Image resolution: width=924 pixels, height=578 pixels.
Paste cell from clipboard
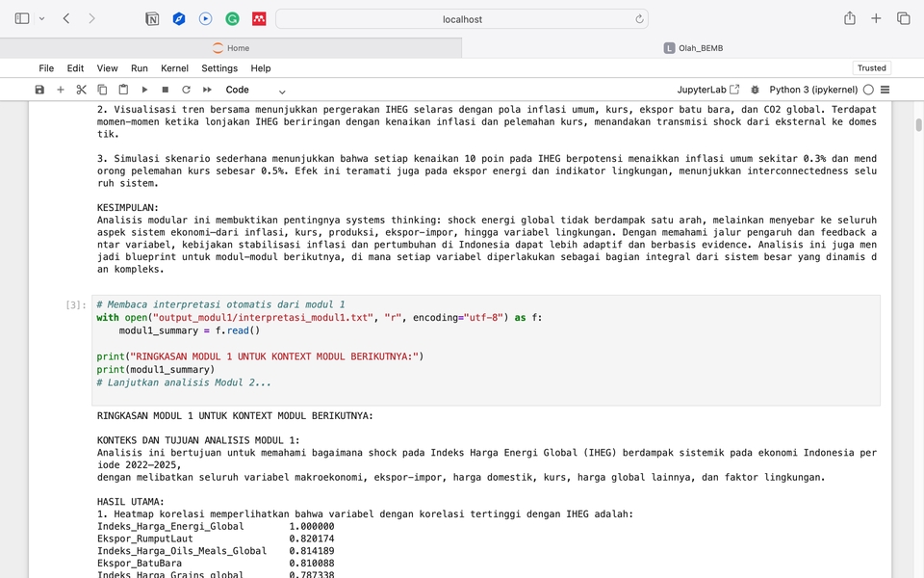[123, 90]
